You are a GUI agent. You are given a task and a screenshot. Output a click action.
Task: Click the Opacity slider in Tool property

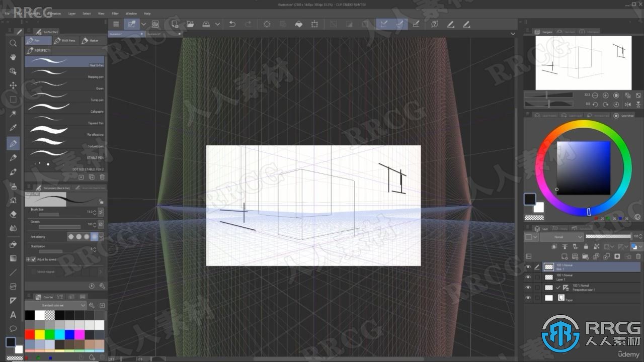pos(59,227)
